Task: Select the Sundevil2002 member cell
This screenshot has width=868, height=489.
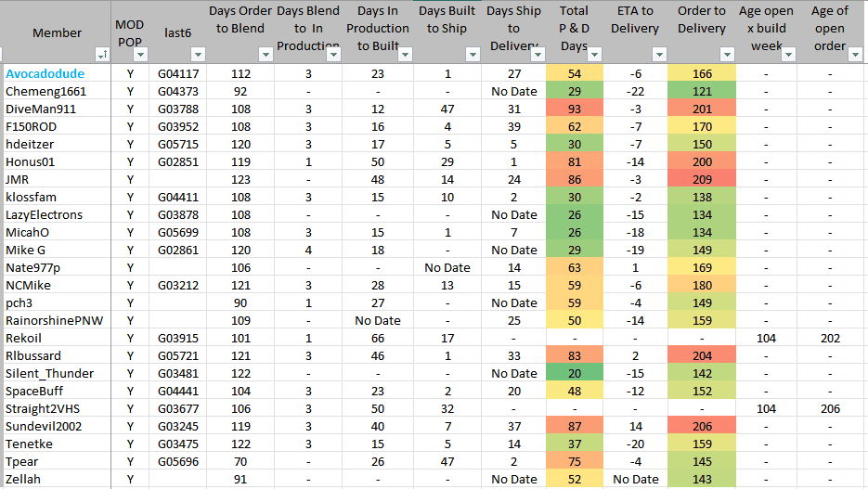Action: click(x=45, y=426)
